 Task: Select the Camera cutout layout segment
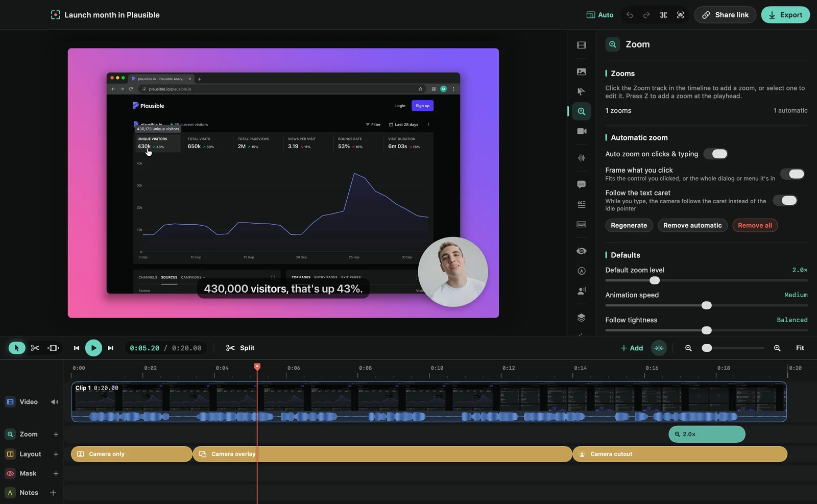click(x=680, y=454)
